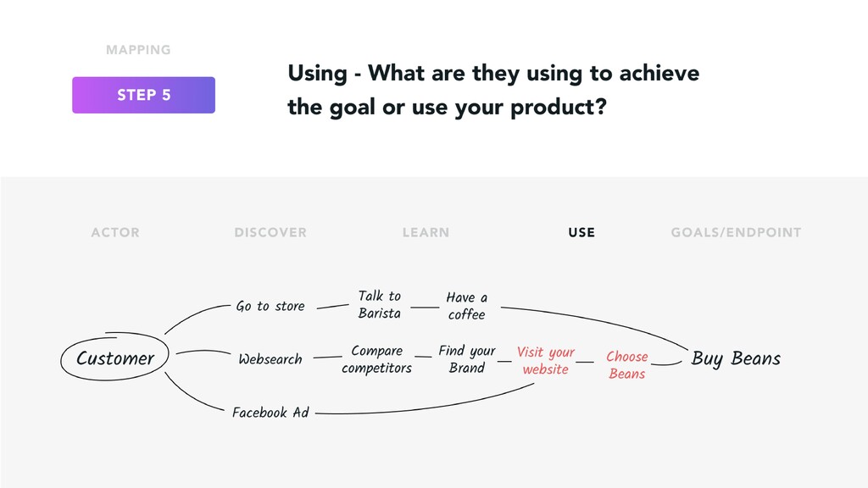Click the Go to store node
This screenshot has width=868, height=488.
click(270, 306)
